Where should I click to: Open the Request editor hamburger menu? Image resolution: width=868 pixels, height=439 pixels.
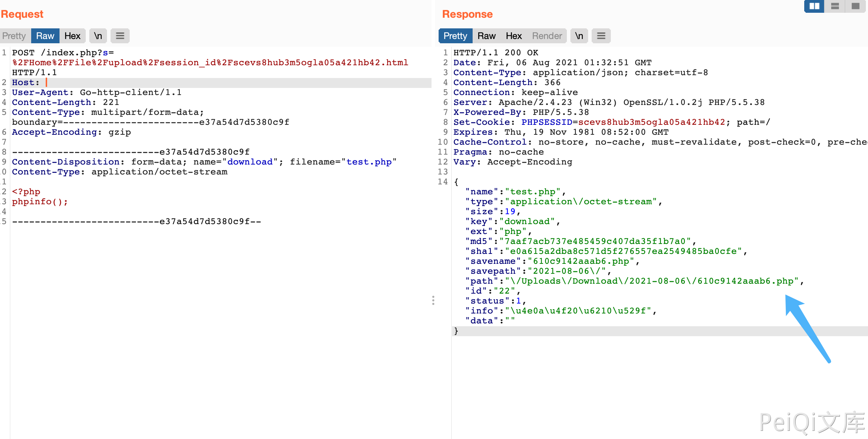[120, 35]
